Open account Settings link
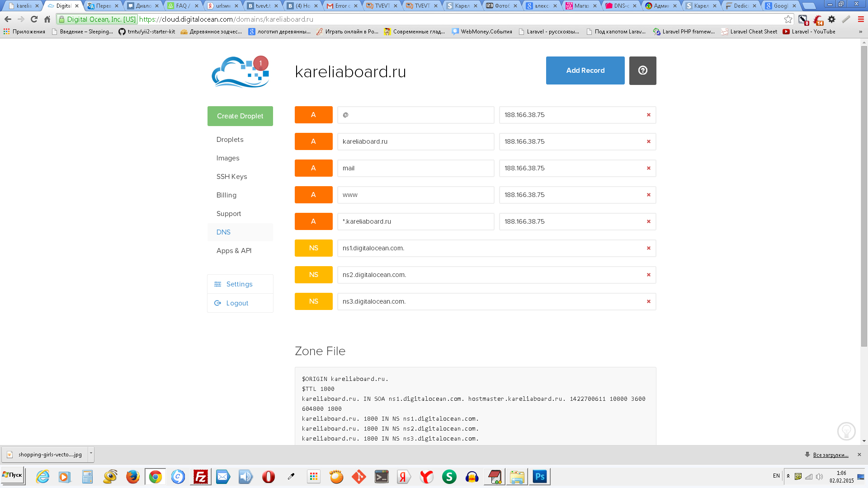The width and height of the screenshot is (868, 488). tap(239, 284)
